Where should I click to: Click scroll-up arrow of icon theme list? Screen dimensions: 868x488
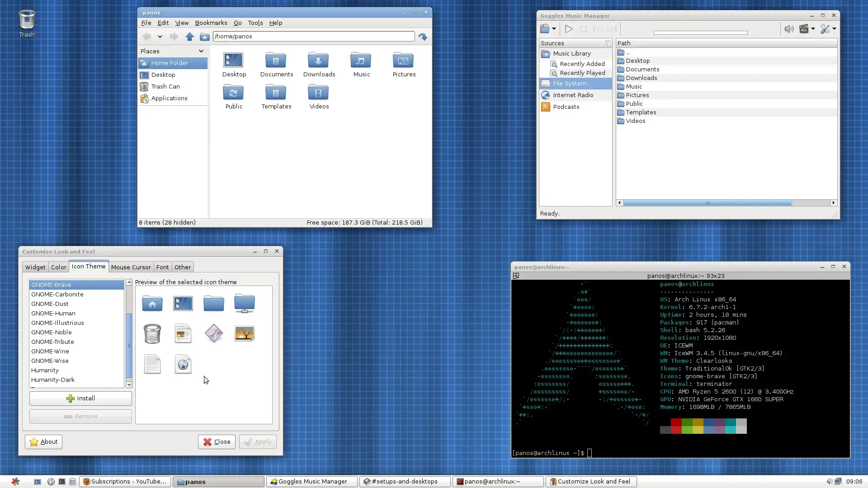coord(129,282)
